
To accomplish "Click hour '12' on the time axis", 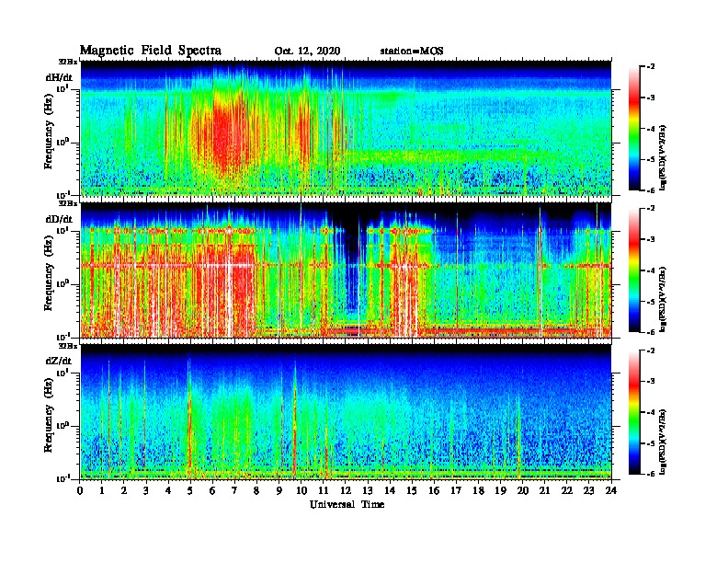I will 346,490.
